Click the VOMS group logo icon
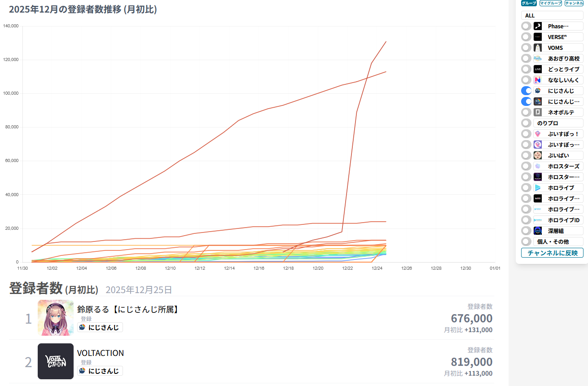Screen dimensions: 588x386 pos(538,48)
